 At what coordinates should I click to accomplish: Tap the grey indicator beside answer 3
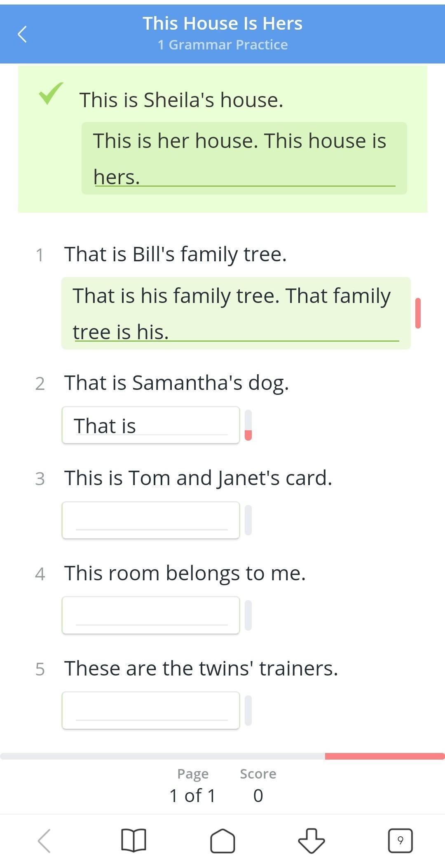(248, 520)
